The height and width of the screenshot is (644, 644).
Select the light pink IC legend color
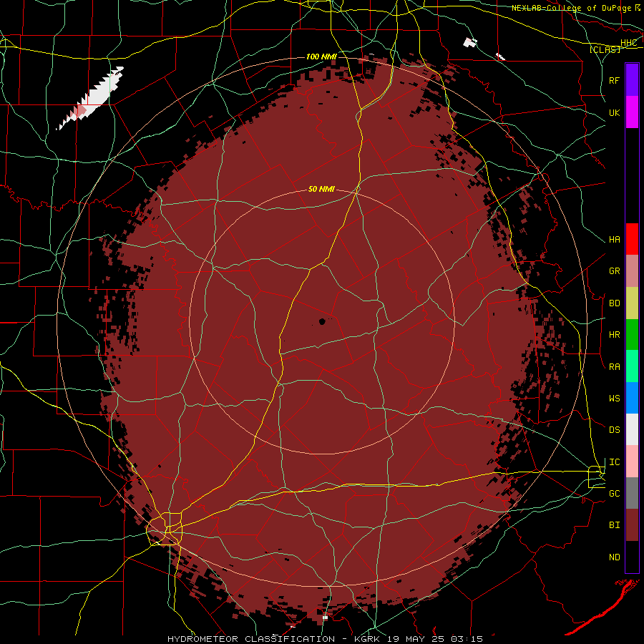tap(632, 462)
